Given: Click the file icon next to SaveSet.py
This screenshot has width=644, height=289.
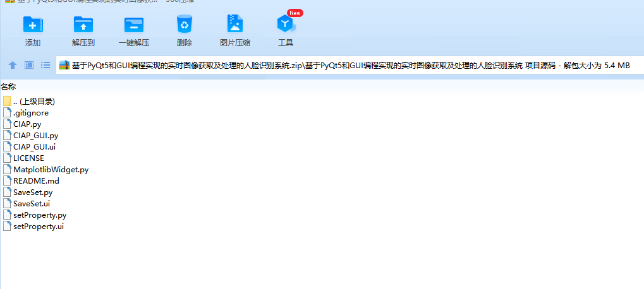Looking at the screenshot, I should coord(6,192).
